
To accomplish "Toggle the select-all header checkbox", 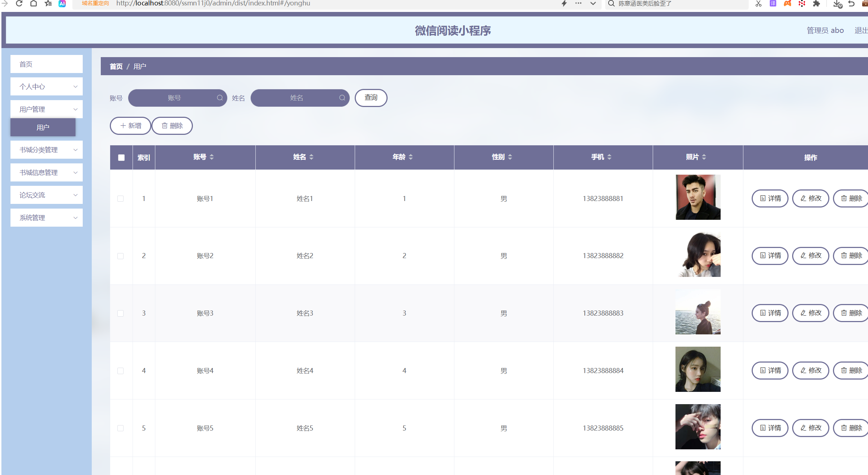I will click(x=121, y=158).
